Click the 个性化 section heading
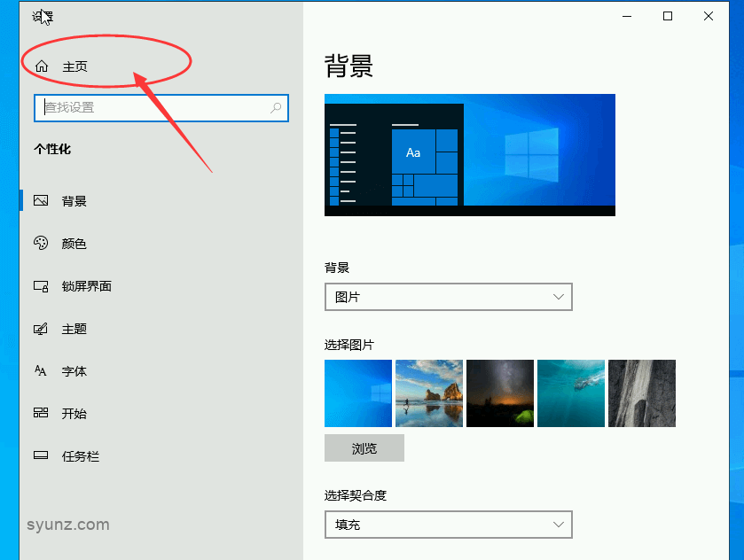Image resolution: width=744 pixels, height=560 pixels. pyautogui.click(x=52, y=149)
